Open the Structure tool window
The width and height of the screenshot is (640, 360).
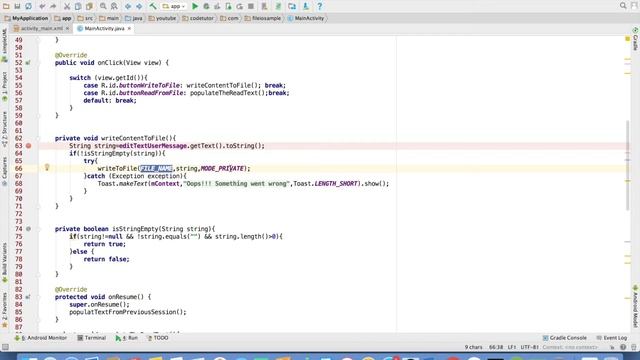click(4, 129)
